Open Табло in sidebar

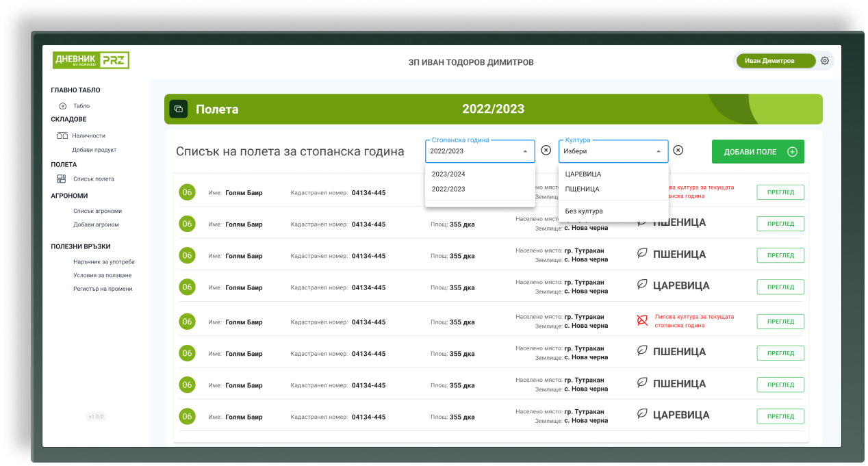[81, 106]
